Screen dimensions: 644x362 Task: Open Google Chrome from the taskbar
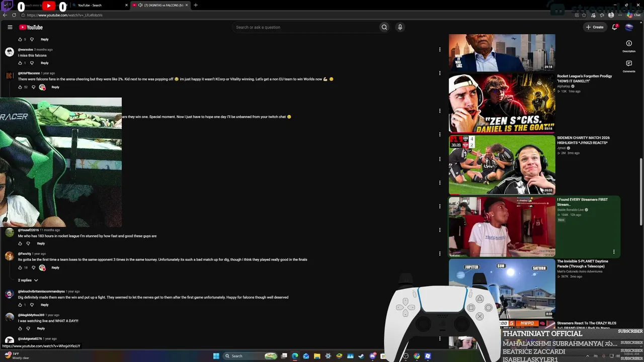[417, 356]
